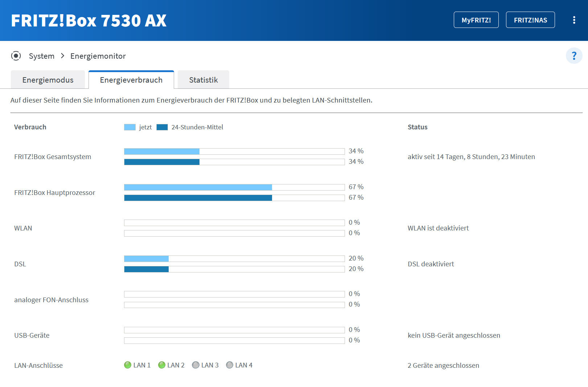This screenshot has width=588, height=387.
Task: Switch to the Energiemodus tab
Action: pos(48,80)
